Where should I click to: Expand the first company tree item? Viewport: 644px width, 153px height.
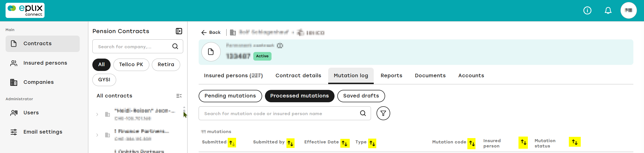click(97, 114)
